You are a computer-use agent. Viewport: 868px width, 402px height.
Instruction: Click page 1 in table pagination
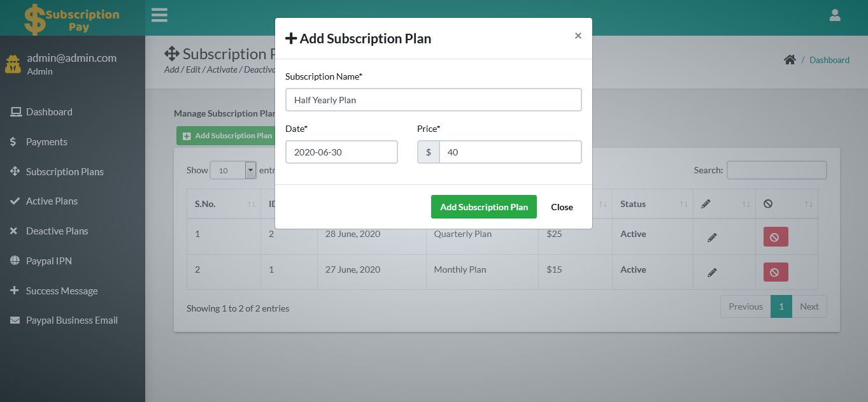tap(781, 306)
